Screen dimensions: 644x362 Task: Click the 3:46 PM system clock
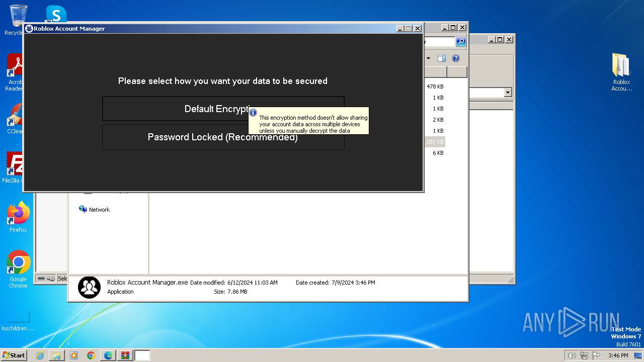point(618,355)
